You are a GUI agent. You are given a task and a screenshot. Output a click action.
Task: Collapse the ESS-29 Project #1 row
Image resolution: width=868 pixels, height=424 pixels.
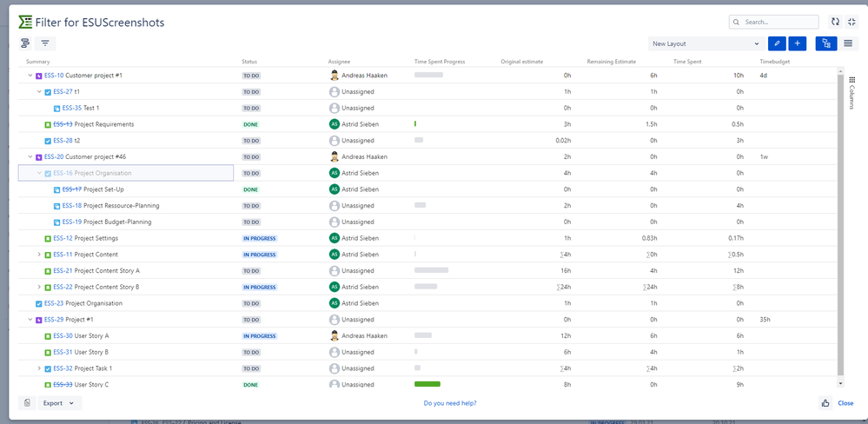click(x=30, y=320)
